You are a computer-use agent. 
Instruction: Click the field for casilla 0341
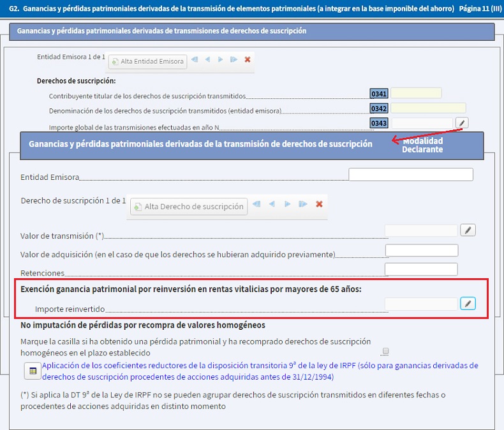coord(416,93)
